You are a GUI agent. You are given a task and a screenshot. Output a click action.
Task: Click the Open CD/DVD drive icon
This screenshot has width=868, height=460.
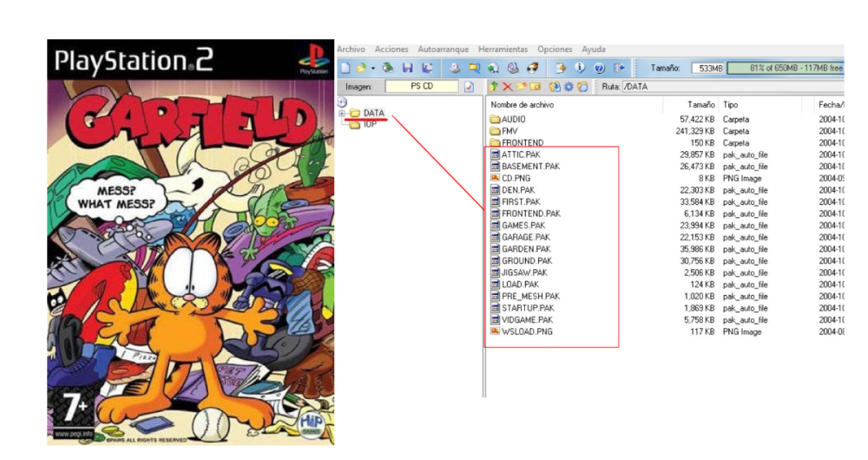pyautogui.click(x=388, y=68)
